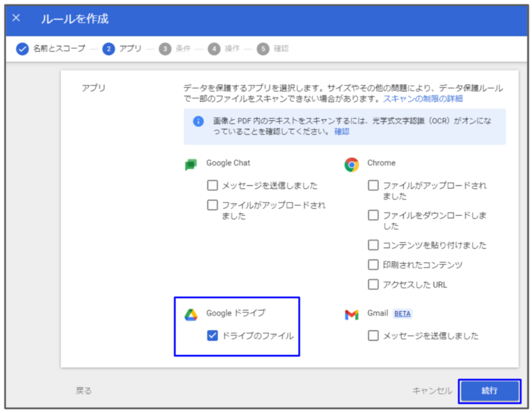The width and height of the screenshot is (532, 413).
Task: Click the blue info icon in the notice banner
Action: [x=197, y=121]
